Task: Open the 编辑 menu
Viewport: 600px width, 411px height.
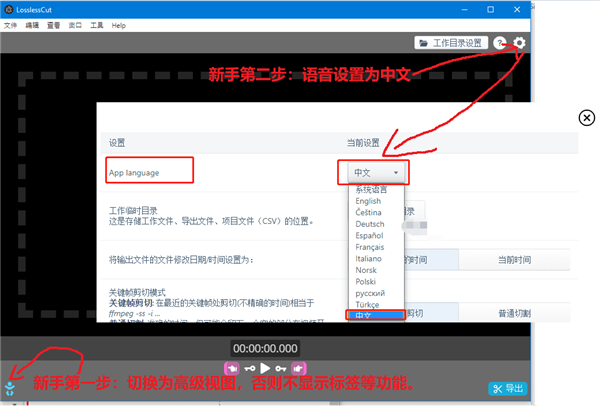Action: pos(32,25)
